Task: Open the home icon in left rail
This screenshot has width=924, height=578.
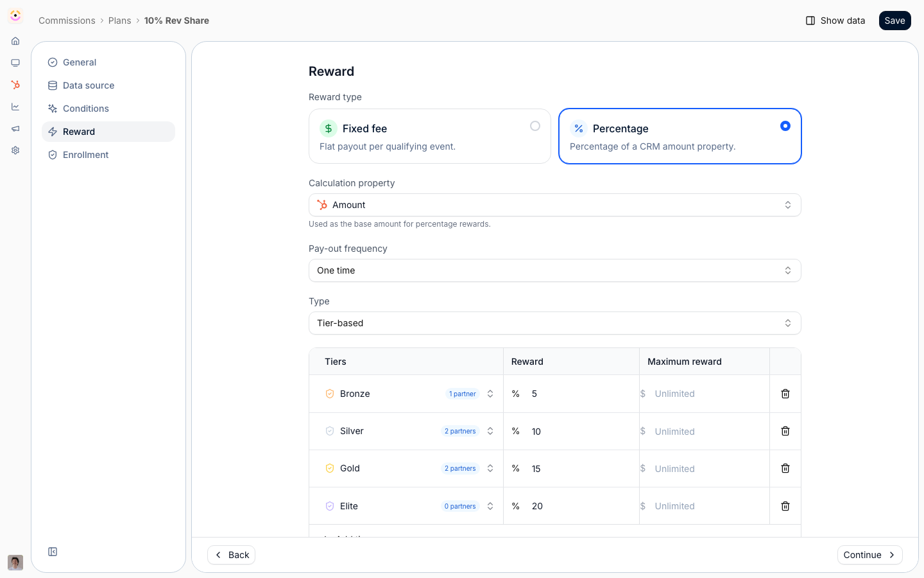Action: point(15,41)
